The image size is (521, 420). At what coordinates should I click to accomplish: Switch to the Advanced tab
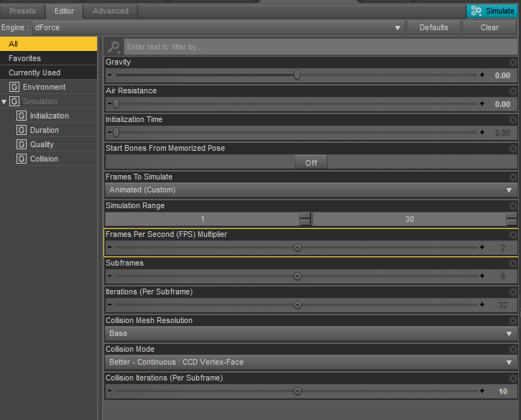(111, 11)
